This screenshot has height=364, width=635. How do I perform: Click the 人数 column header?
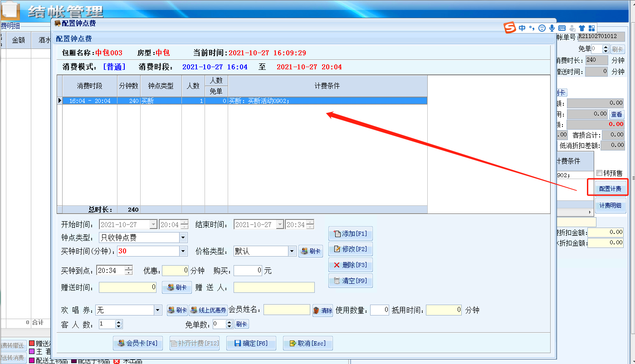193,86
